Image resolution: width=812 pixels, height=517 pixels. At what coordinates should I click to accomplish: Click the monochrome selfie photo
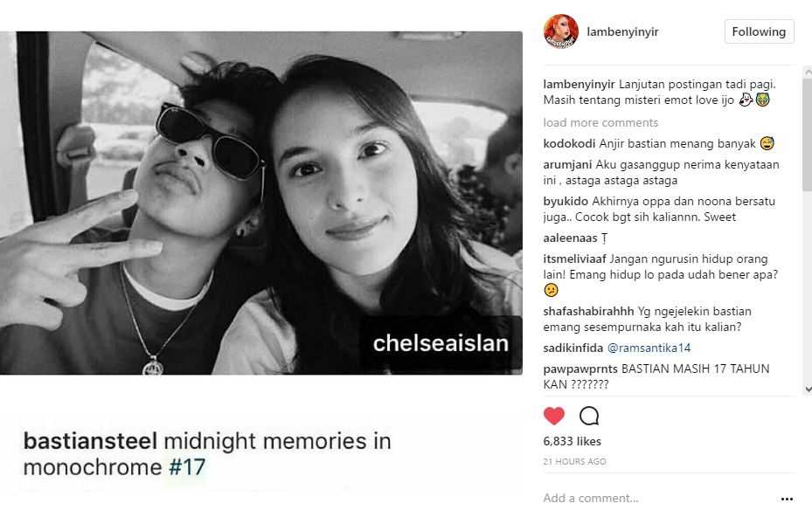click(x=261, y=203)
